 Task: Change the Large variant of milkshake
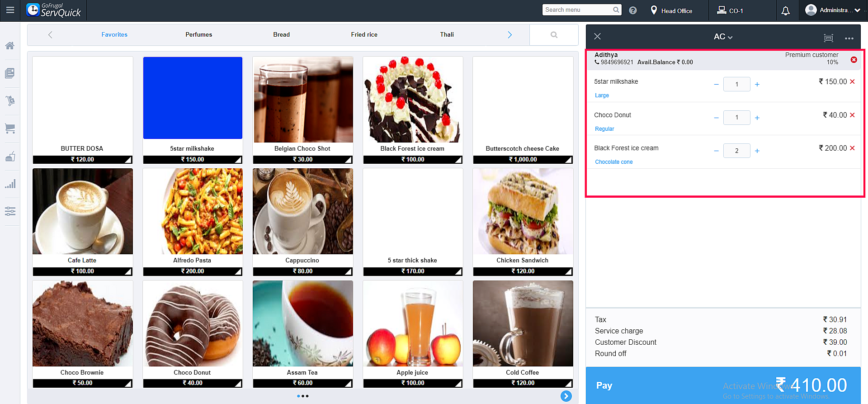[x=602, y=95]
